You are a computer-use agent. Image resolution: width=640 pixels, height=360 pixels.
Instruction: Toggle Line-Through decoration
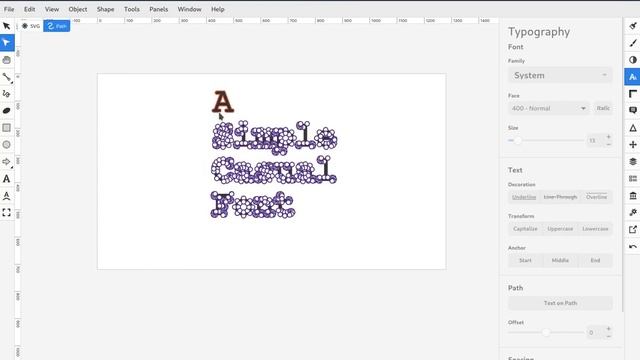click(560, 197)
